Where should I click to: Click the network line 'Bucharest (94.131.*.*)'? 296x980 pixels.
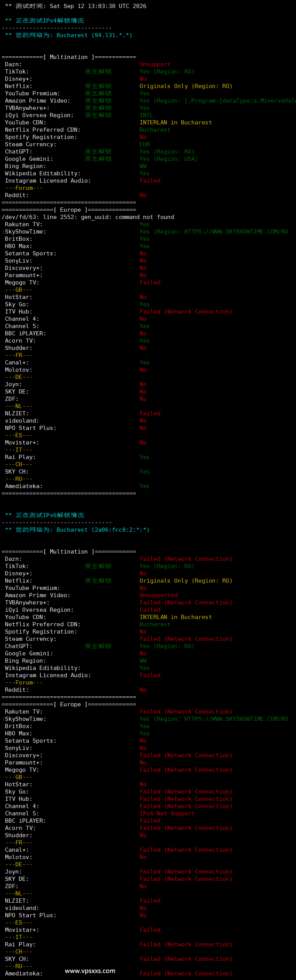click(x=94, y=35)
